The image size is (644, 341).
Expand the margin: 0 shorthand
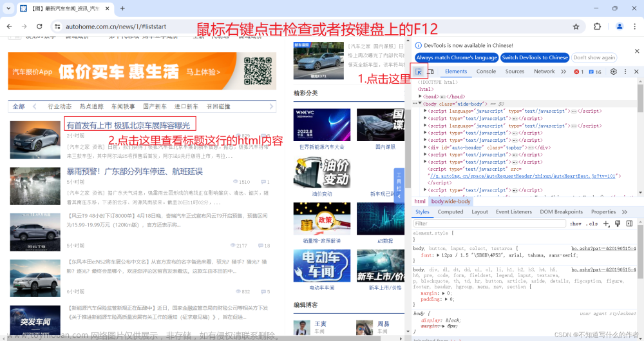[443, 293]
